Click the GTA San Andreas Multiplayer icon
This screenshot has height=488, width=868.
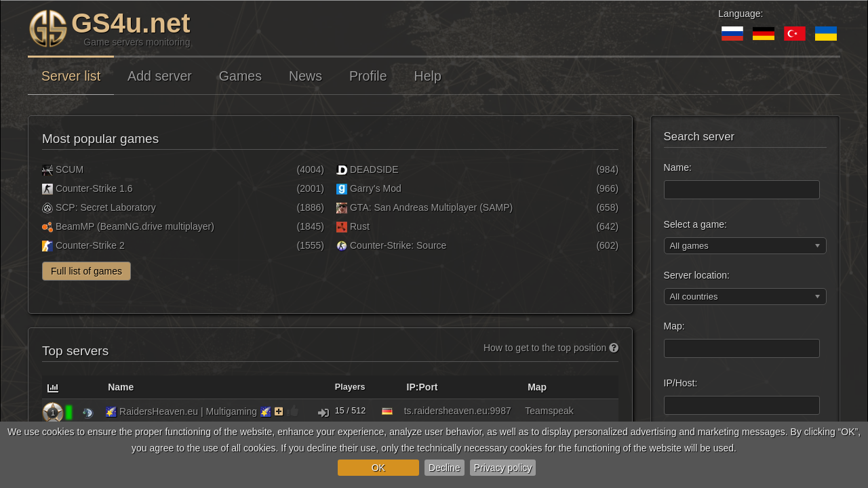tap(342, 208)
